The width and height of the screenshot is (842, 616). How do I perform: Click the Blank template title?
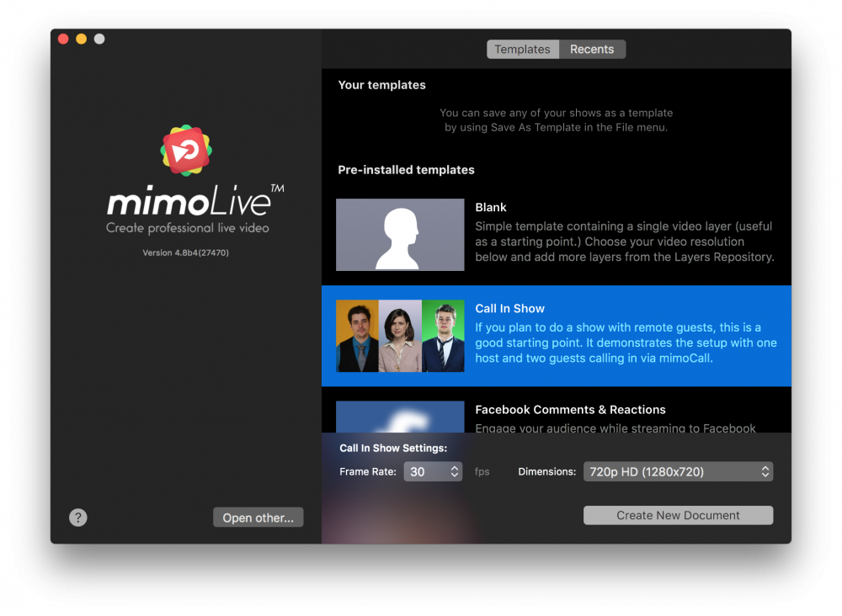pos(491,207)
